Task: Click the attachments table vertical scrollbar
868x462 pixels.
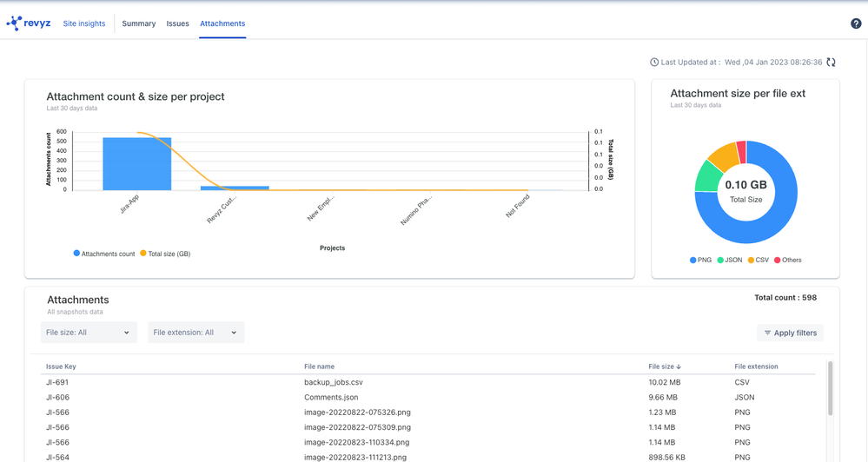Action: pos(830,388)
